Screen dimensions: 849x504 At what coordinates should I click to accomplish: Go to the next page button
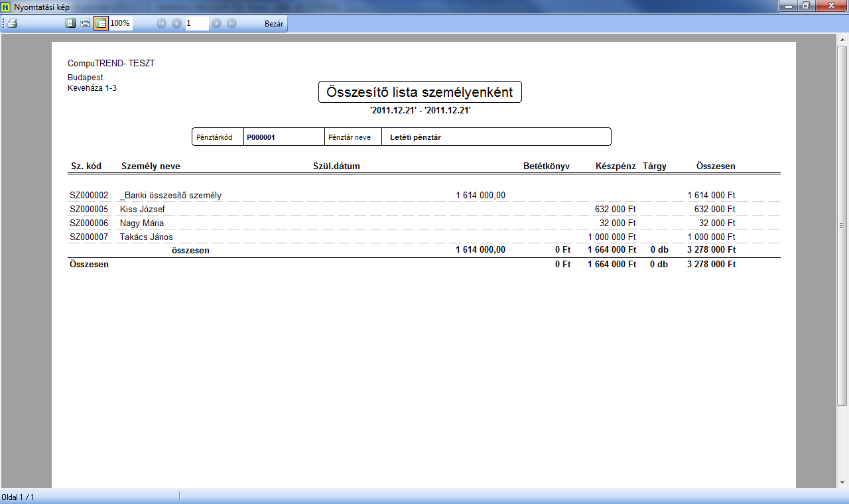(216, 23)
